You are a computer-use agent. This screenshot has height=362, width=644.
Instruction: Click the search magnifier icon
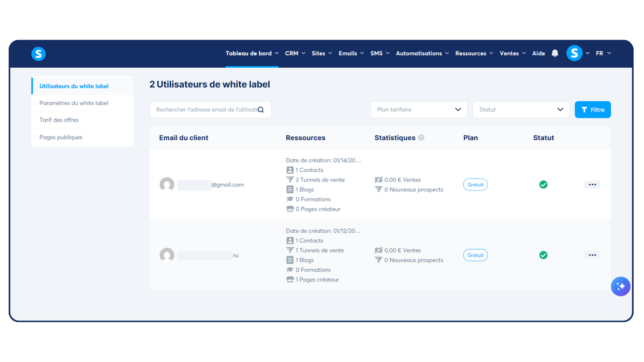pyautogui.click(x=261, y=110)
